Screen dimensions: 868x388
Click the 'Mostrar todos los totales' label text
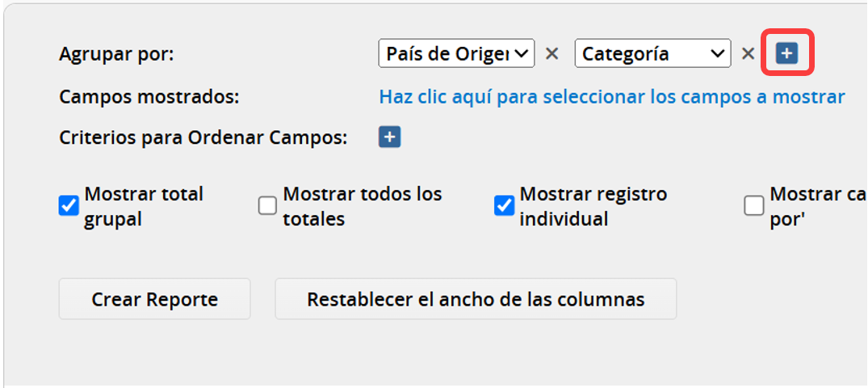[363, 207]
